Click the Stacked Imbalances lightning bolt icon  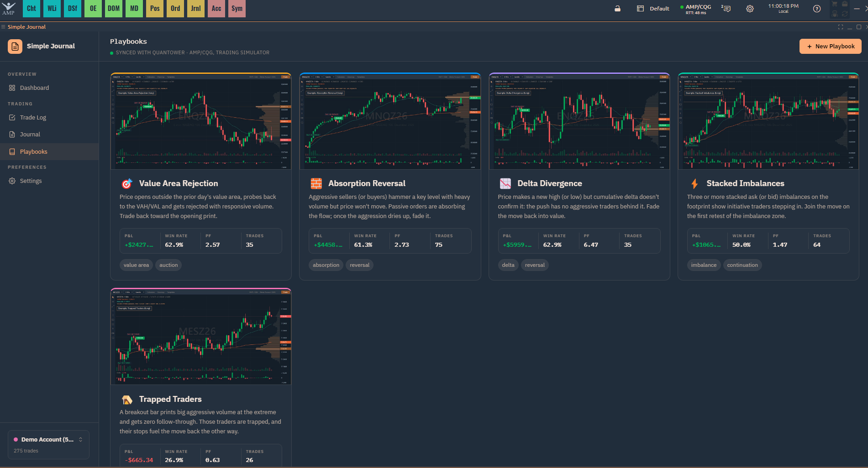click(694, 183)
